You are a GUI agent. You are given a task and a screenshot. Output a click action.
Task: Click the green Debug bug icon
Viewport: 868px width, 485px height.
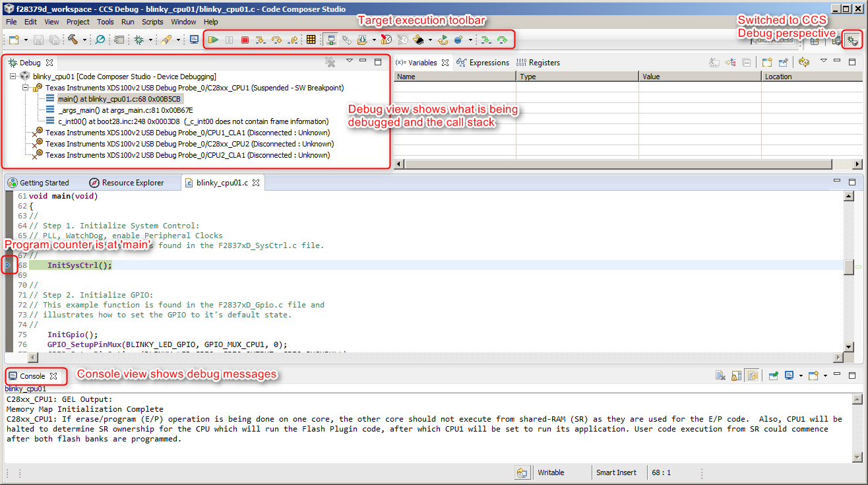click(x=139, y=40)
